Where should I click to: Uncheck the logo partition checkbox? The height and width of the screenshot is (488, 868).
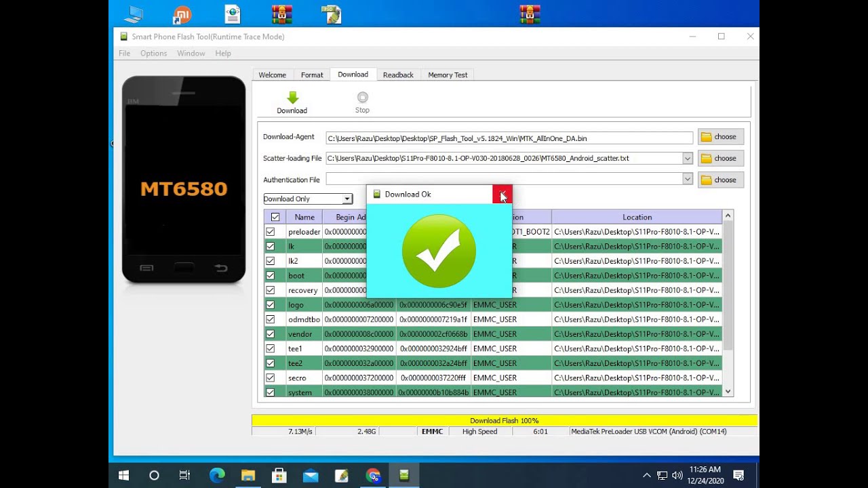pos(270,305)
